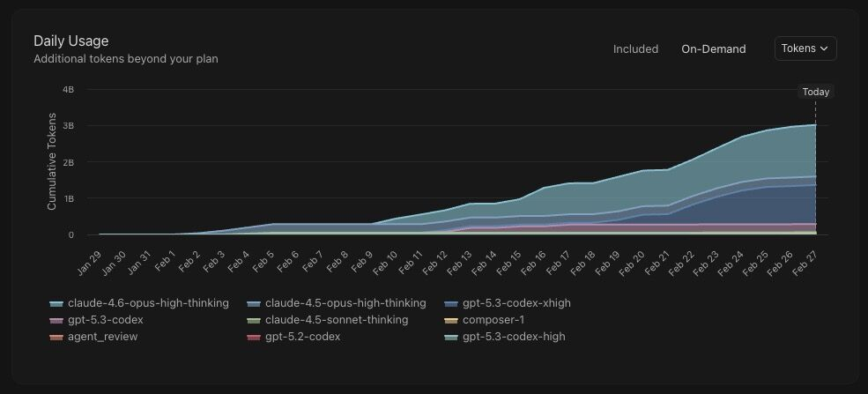
Task: Open the Tokens unit dropdown
Action: click(x=805, y=48)
